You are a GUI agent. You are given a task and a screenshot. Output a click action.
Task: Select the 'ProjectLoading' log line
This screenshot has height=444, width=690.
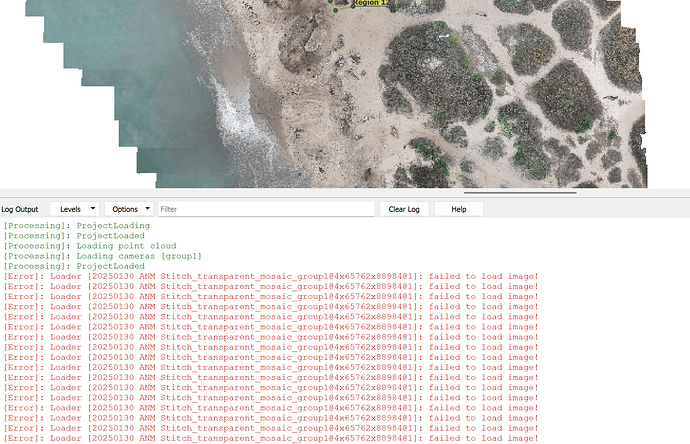[x=77, y=225]
